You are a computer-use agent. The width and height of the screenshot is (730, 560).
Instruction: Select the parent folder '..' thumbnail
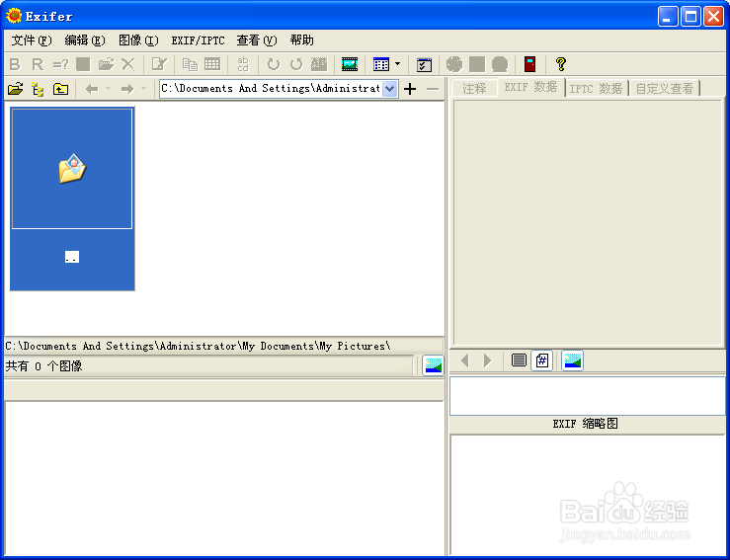click(72, 199)
